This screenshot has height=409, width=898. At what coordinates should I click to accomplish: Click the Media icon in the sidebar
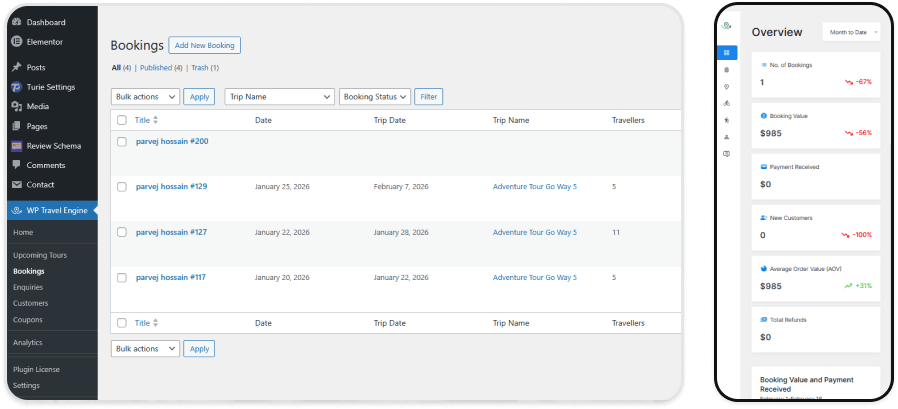click(17, 106)
